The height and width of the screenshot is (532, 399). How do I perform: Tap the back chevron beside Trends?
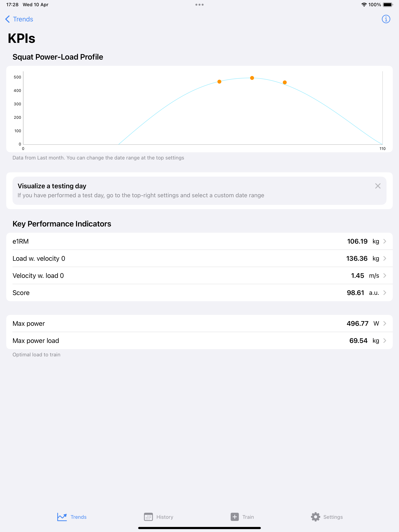click(7, 19)
